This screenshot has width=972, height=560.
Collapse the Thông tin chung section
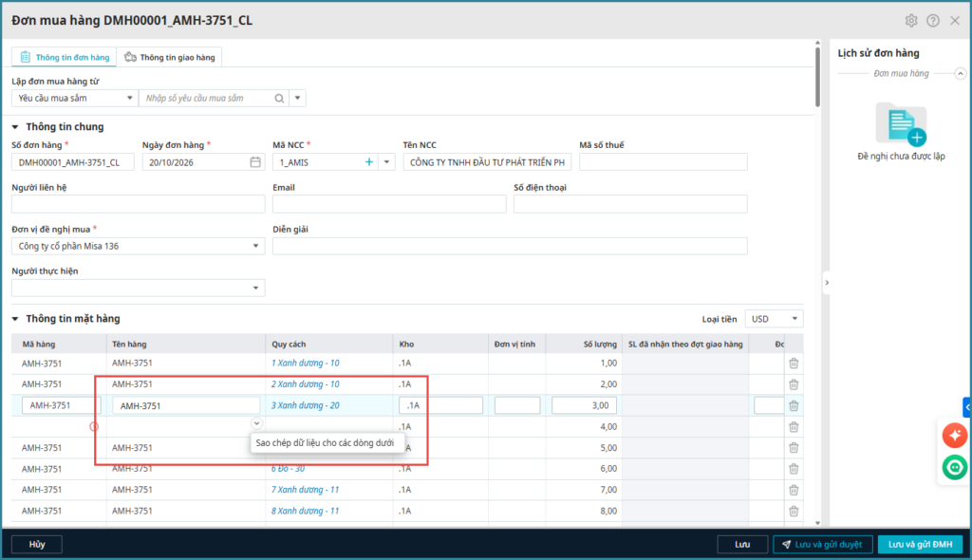coord(16,127)
